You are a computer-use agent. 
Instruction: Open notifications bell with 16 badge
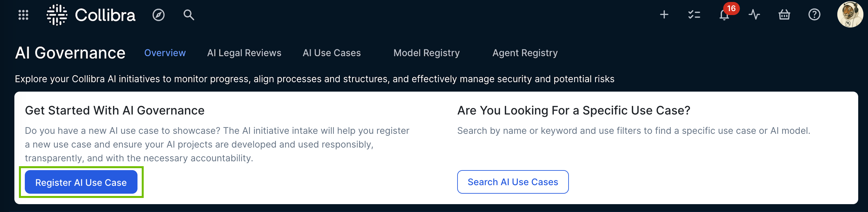coord(724,15)
